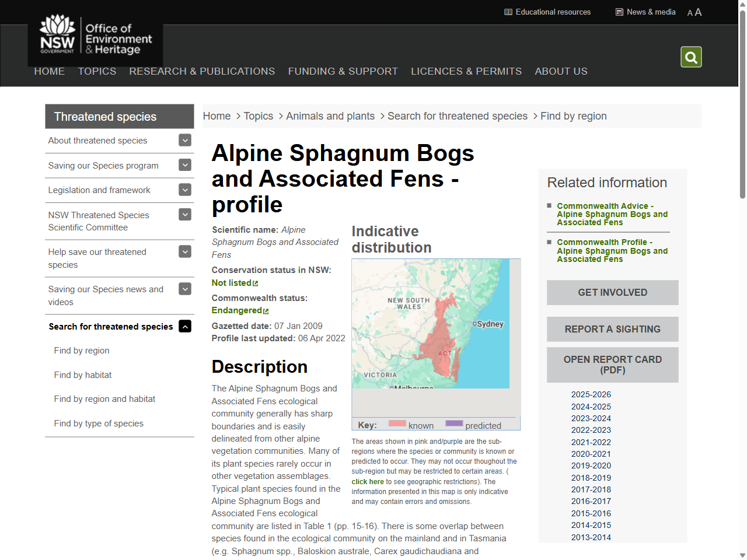The height and width of the screenshot is (560, 747).
Task: Expand Saving our Species program menu
Action: click(x=185, y=165)
